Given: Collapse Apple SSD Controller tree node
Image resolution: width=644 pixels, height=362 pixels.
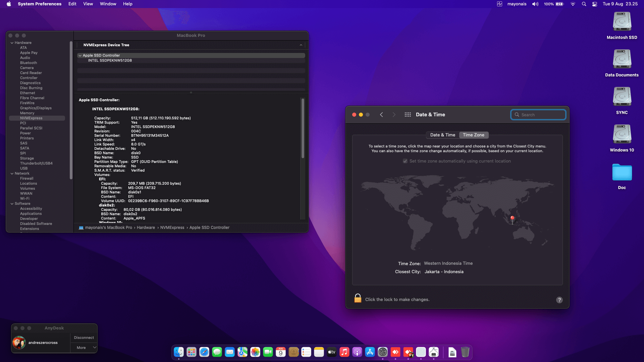Looking at the screenshot, I should 80,56.
